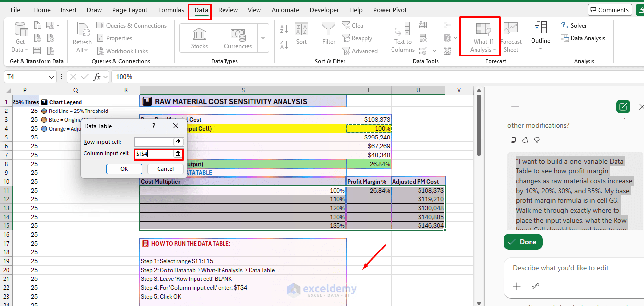Image resolution: width=644 pixels, height=306 pixels.
Task: Open Advanced filter options
Action: point(360,51)
